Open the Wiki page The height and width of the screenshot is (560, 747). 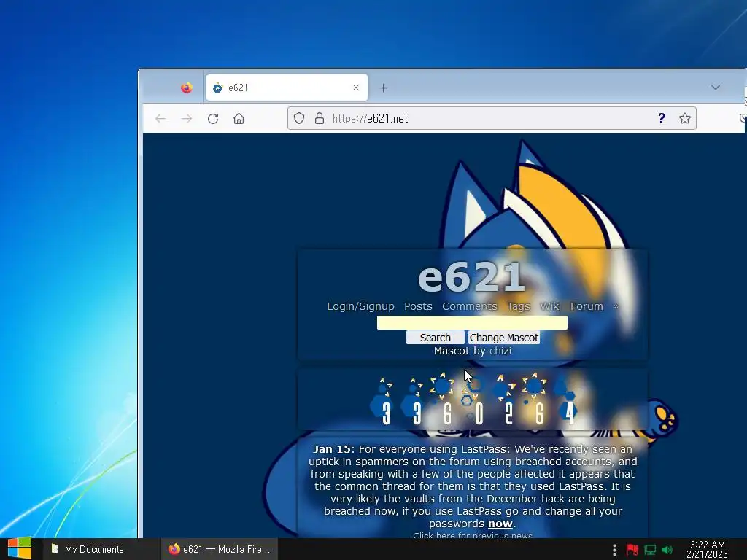point(550,306)
